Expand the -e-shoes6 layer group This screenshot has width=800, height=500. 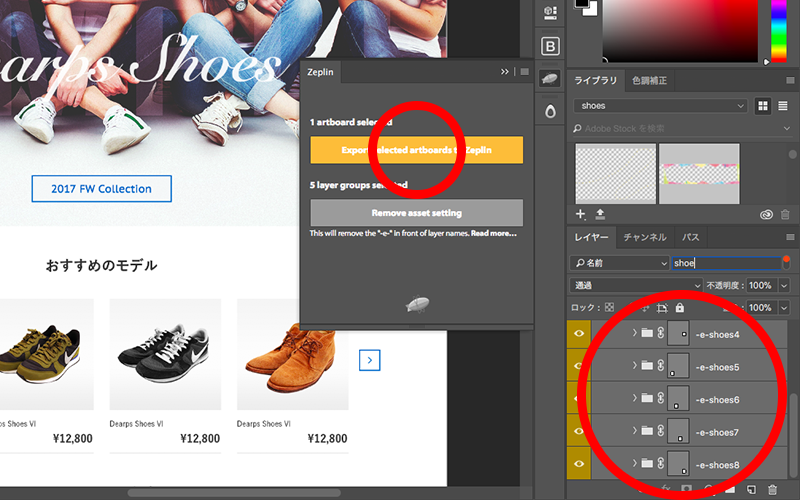(x=635, y=399)
